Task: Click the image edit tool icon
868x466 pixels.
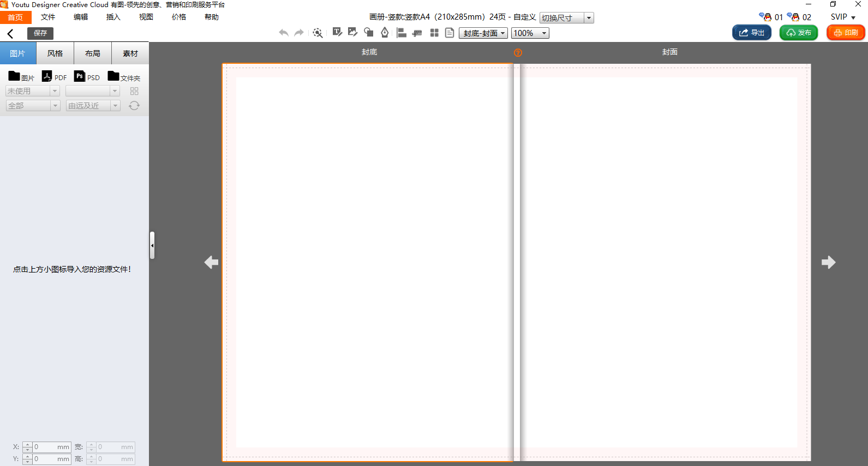Action: pyautogui.click(x=352, y=33)
